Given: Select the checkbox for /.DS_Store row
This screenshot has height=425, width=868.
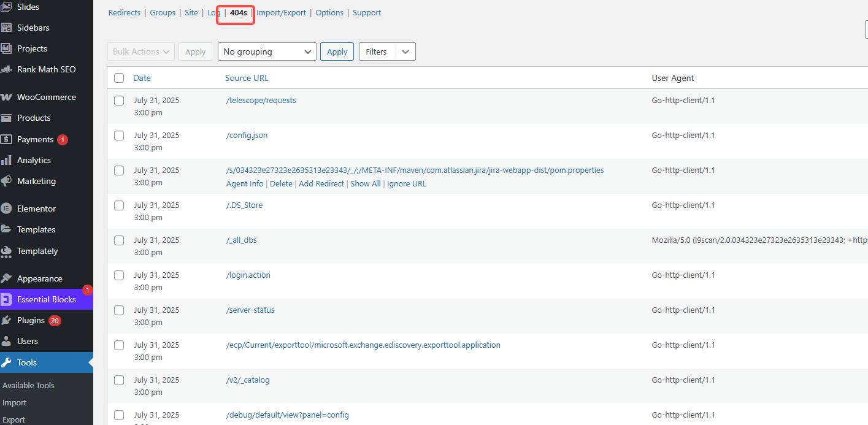Looking at the screenshot, I should pyautogui.click(x=119, y=205).
